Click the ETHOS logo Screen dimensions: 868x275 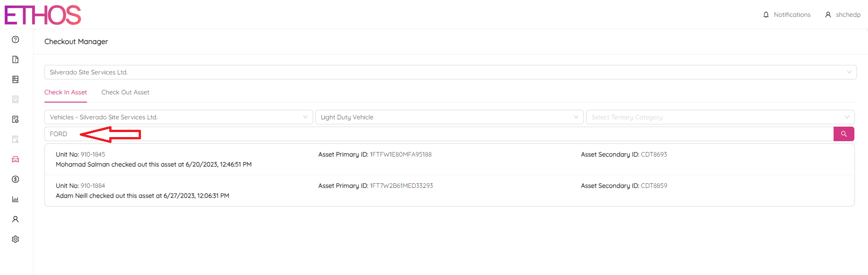43,15
